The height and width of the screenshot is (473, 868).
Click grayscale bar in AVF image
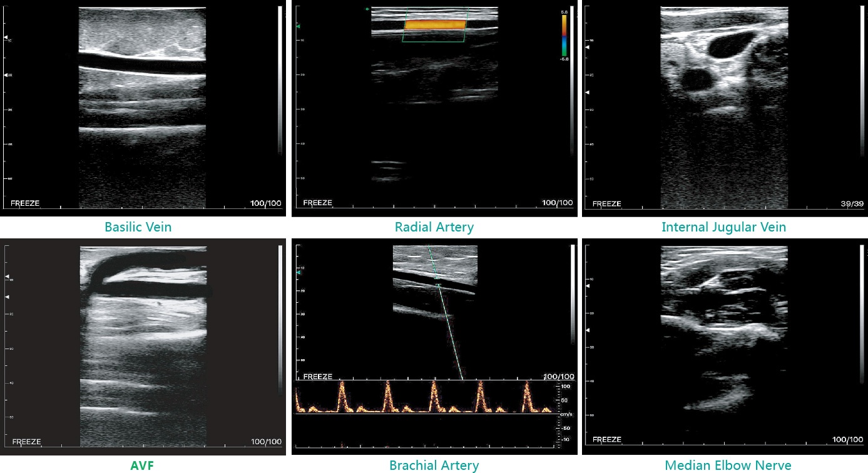(x=280, y=319)
